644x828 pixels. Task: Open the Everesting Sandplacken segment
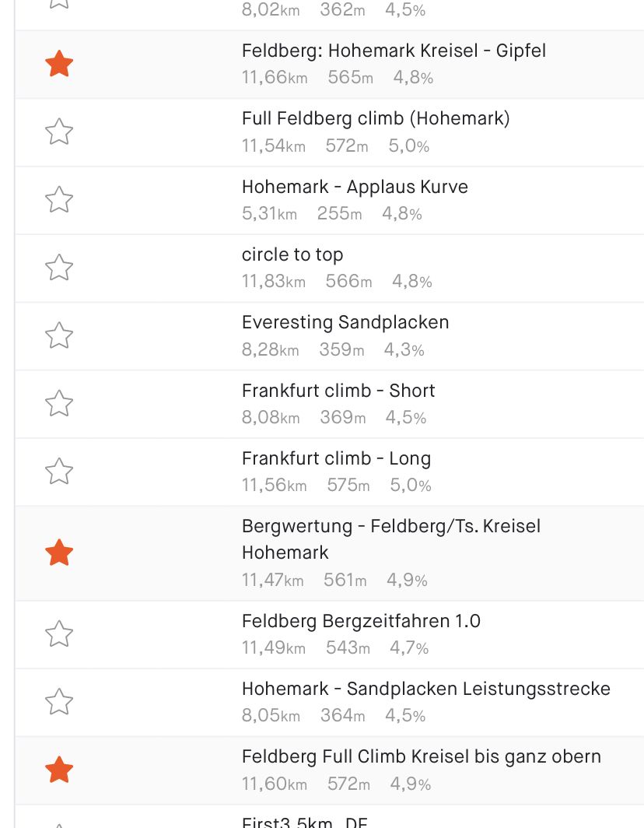point(345,323)
